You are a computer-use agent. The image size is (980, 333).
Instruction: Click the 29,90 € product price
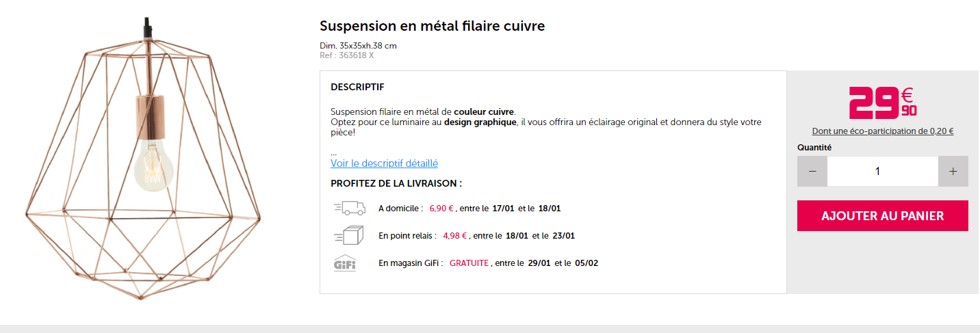882,103
